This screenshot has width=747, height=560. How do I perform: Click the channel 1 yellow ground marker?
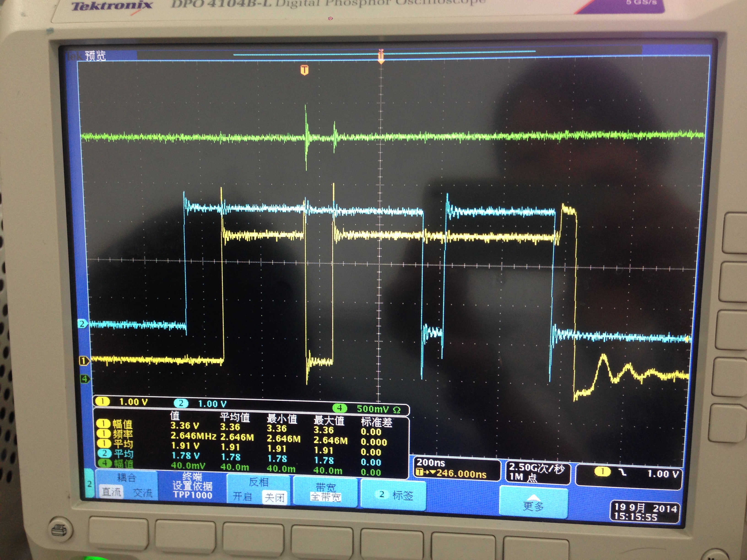tap(83, 361)
